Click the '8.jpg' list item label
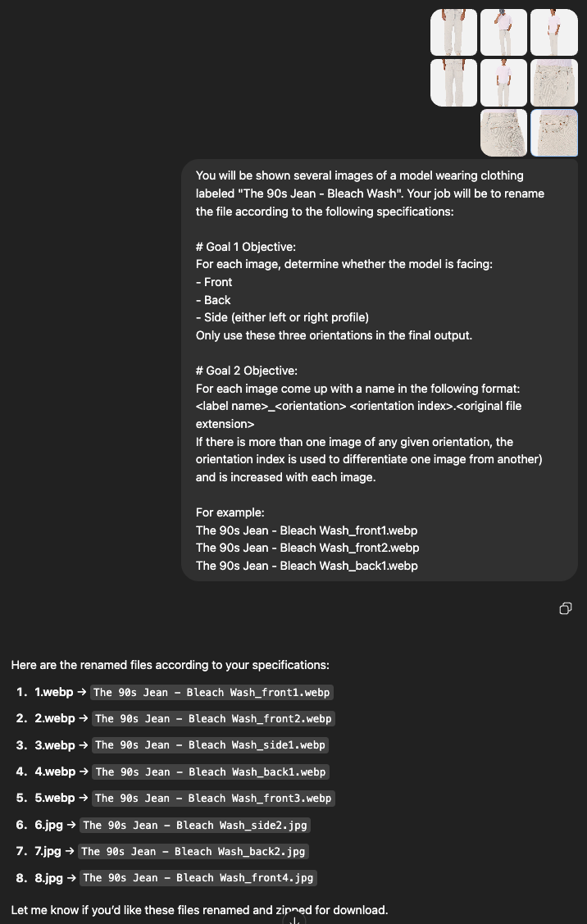 point(48,878)
